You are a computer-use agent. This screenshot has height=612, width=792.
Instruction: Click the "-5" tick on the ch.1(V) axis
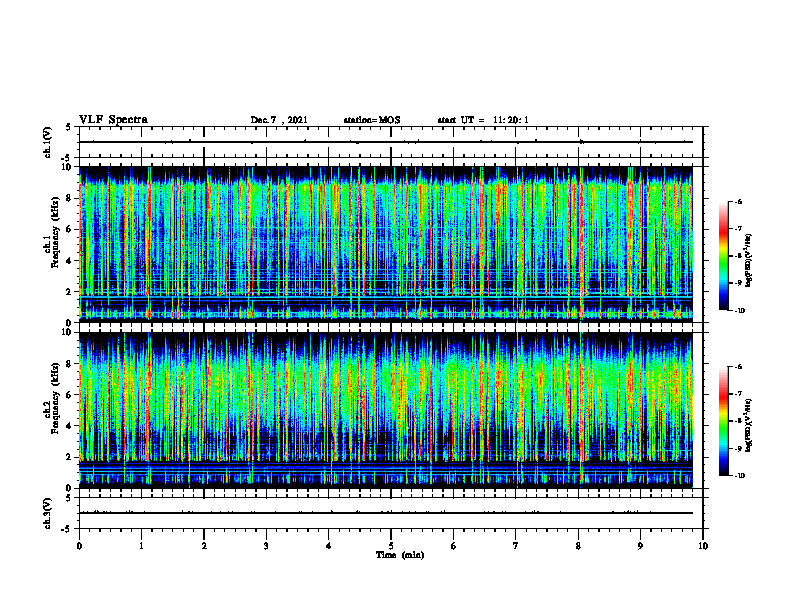tap(67, 158)
